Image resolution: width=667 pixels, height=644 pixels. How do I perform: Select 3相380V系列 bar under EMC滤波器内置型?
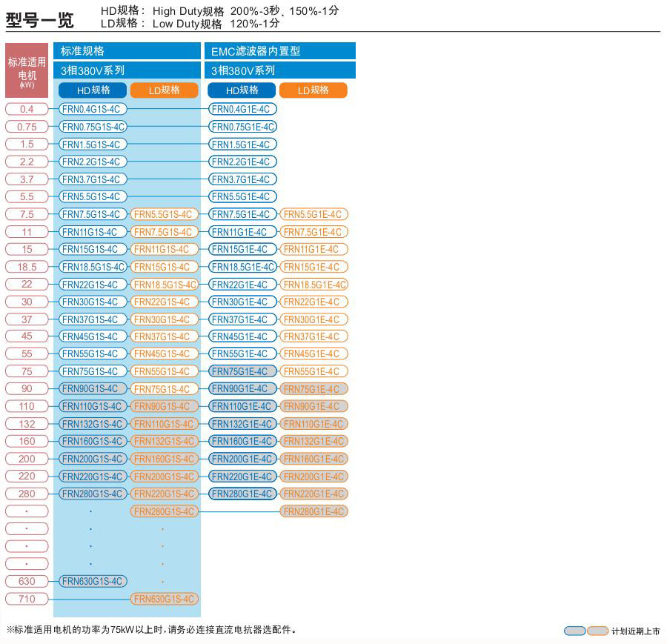(279, 70)
